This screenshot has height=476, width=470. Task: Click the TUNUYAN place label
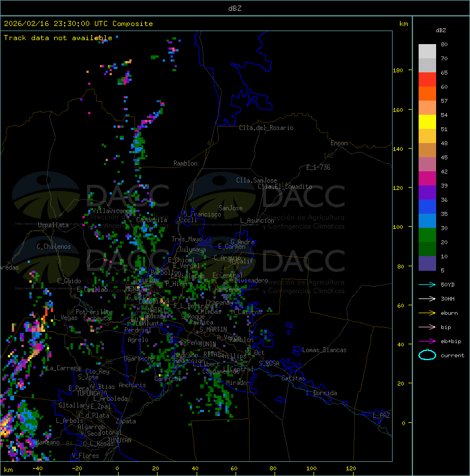[x=120, y=440]
